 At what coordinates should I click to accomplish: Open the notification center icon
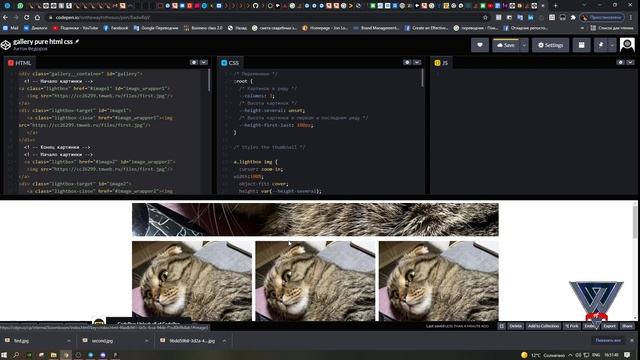(627, 355)
